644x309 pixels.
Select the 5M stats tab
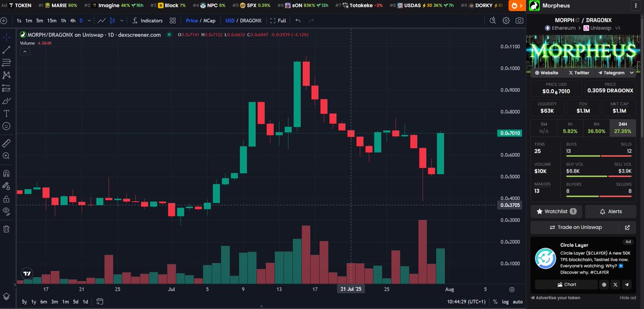point(544,127)
